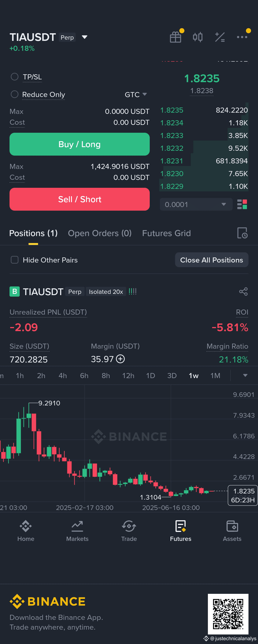Tap the order history icon beside Futures Grid
Viewport: 258px width, 644px height.
coord(242,233)
